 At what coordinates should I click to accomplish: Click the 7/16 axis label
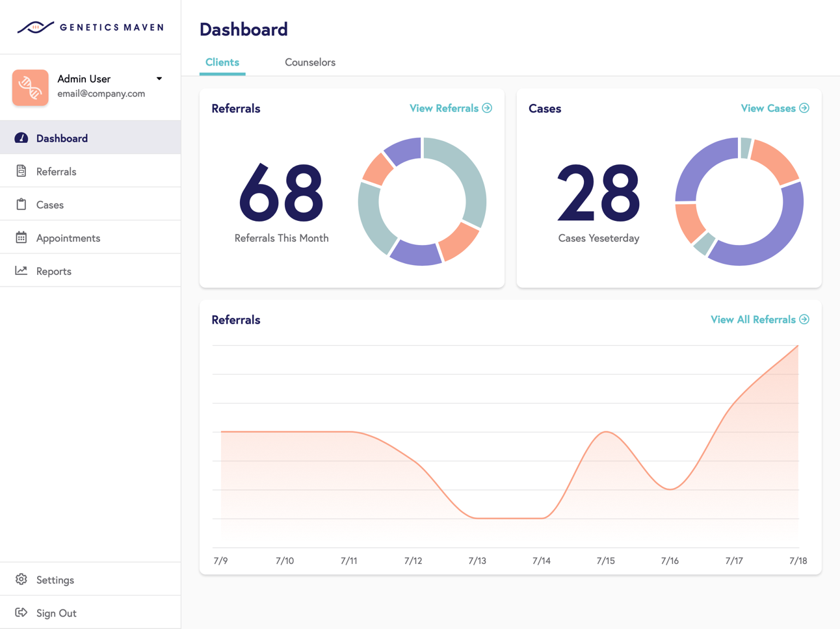670,560
